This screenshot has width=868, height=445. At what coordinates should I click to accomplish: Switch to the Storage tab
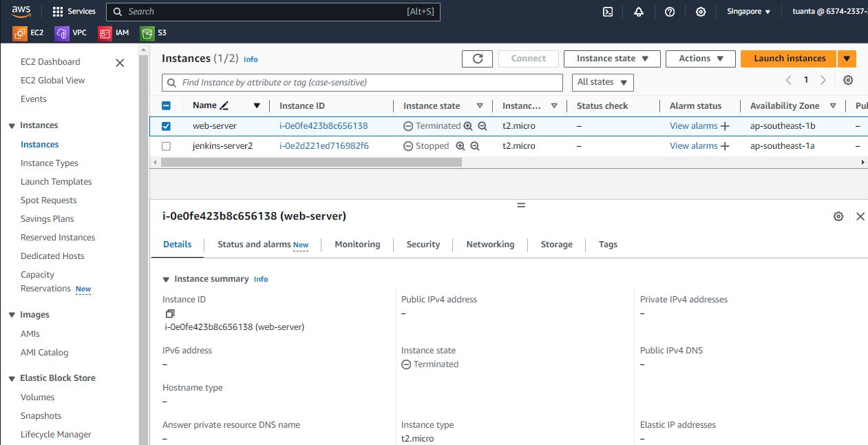557,245
